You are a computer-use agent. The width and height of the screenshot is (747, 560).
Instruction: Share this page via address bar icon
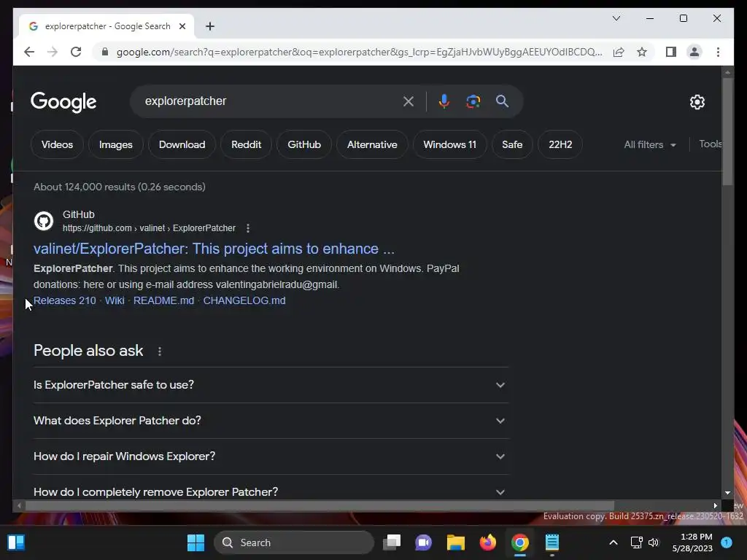pyautogui.click(x=619, y=52)
